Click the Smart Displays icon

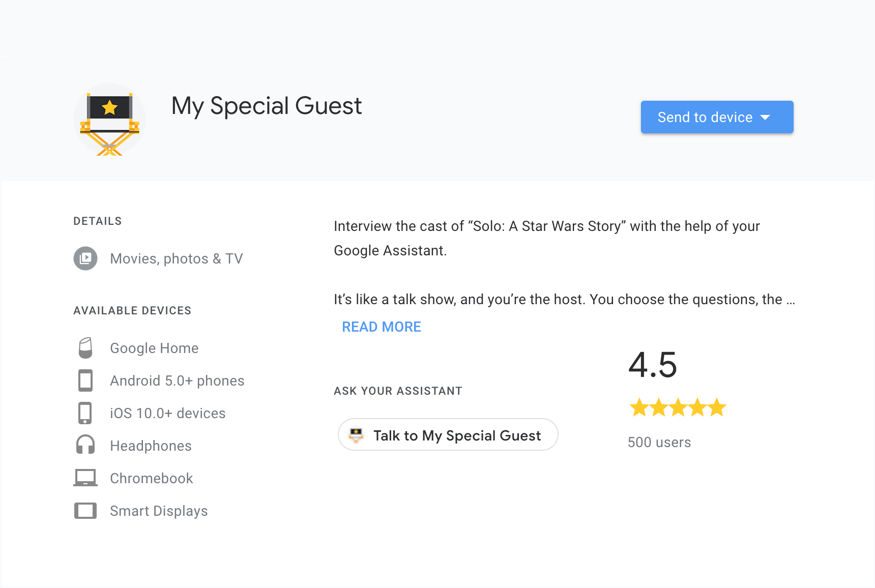point(85,511)
